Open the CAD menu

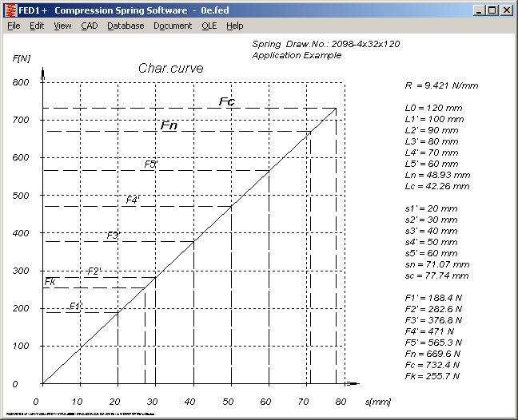tap(89, 26)
